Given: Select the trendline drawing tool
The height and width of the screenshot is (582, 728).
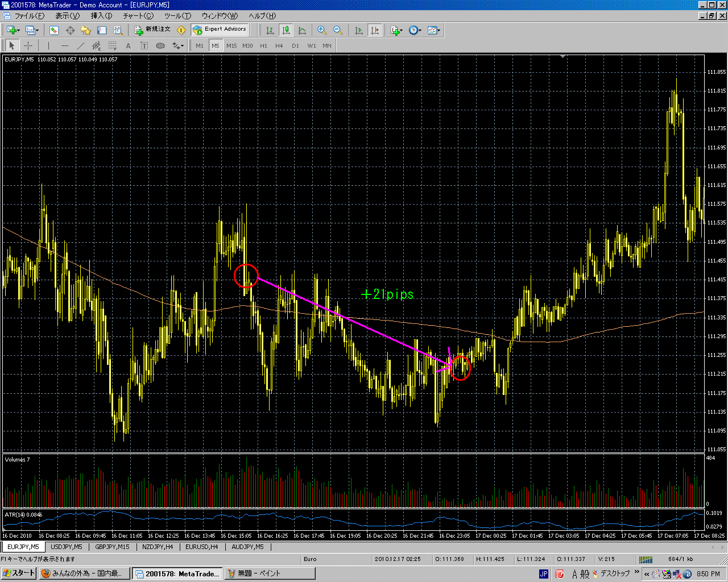Looking at the screenshot, I should 81,46.
